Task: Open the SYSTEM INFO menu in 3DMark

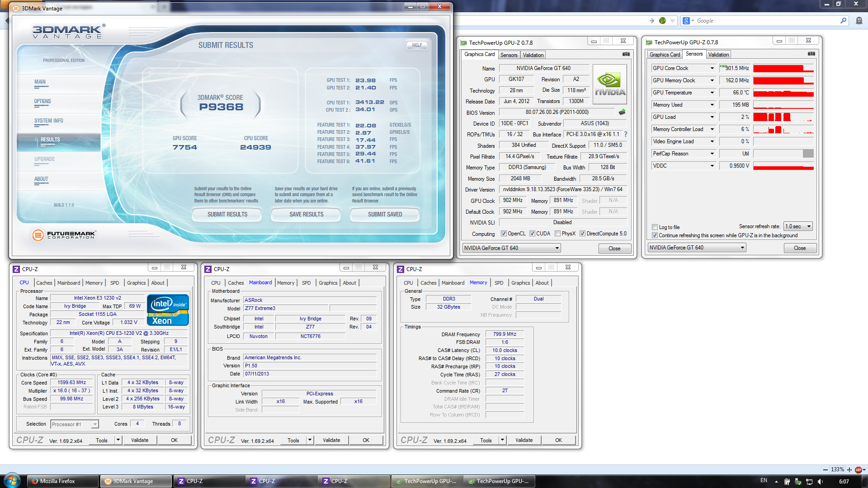Action: pyautogui.click(x=49, y=121)
